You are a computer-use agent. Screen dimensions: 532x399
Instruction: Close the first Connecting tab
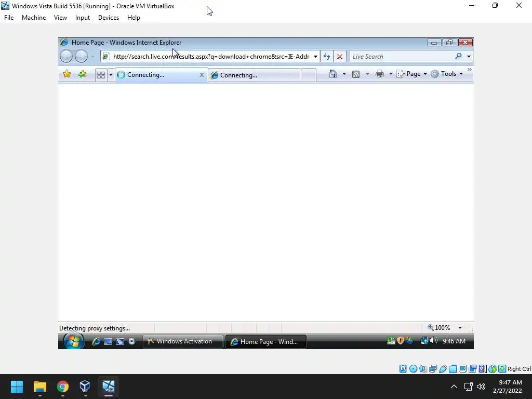point(202,75)
